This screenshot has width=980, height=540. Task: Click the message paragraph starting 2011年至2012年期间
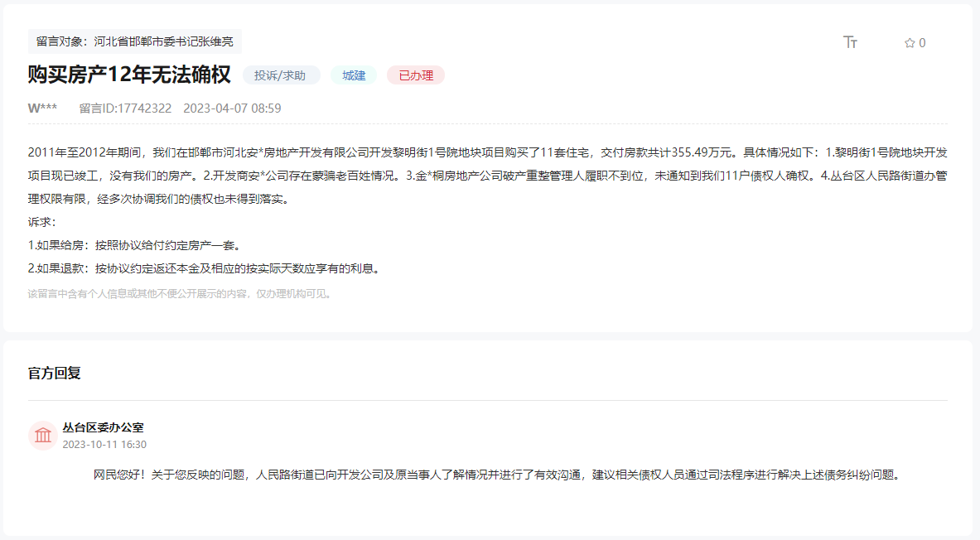click(x=487, y=176)
